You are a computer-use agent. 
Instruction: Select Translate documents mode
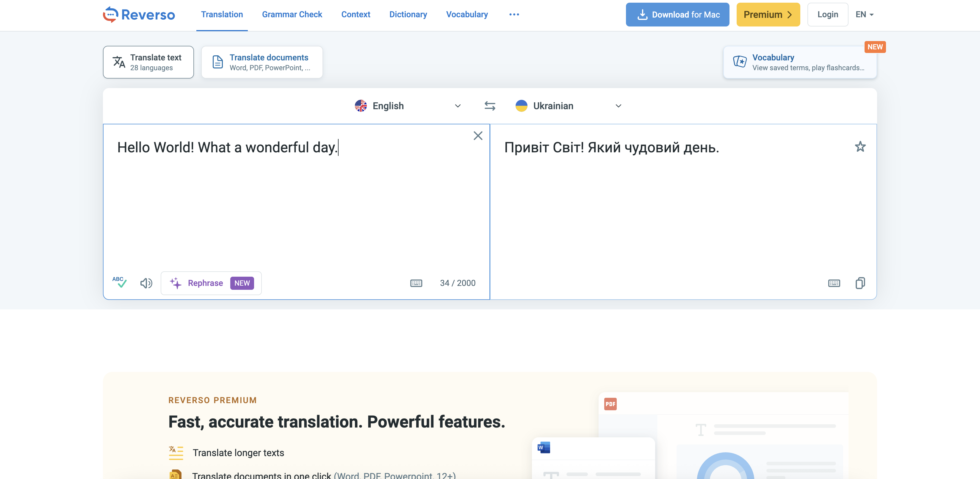click(262, 62)
